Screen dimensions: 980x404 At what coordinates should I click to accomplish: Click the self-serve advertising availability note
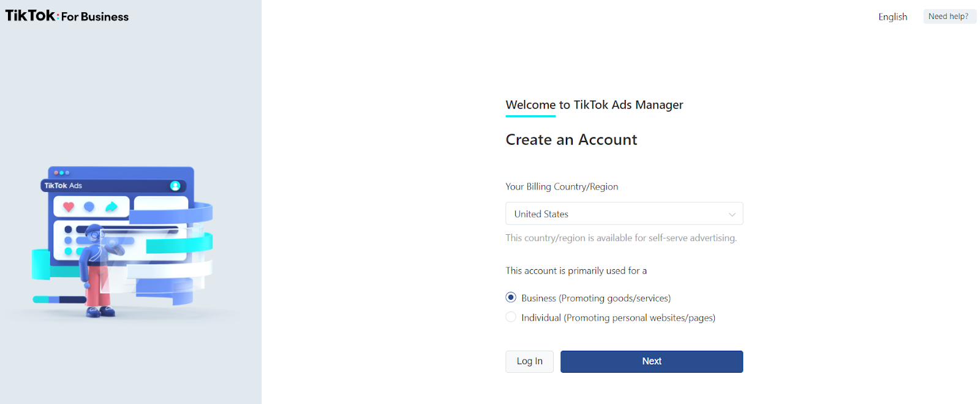[621, 238]
